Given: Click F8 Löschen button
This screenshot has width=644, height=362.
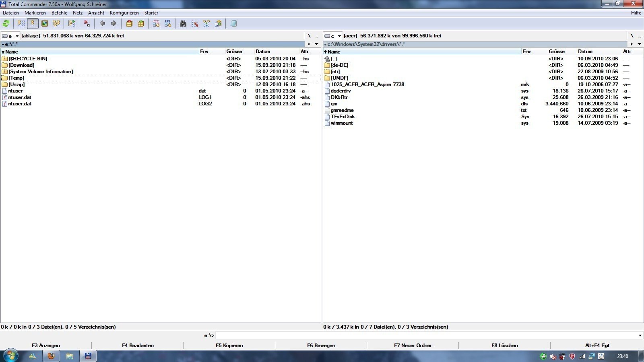Looking at the screenshot, I should [505, 346].
